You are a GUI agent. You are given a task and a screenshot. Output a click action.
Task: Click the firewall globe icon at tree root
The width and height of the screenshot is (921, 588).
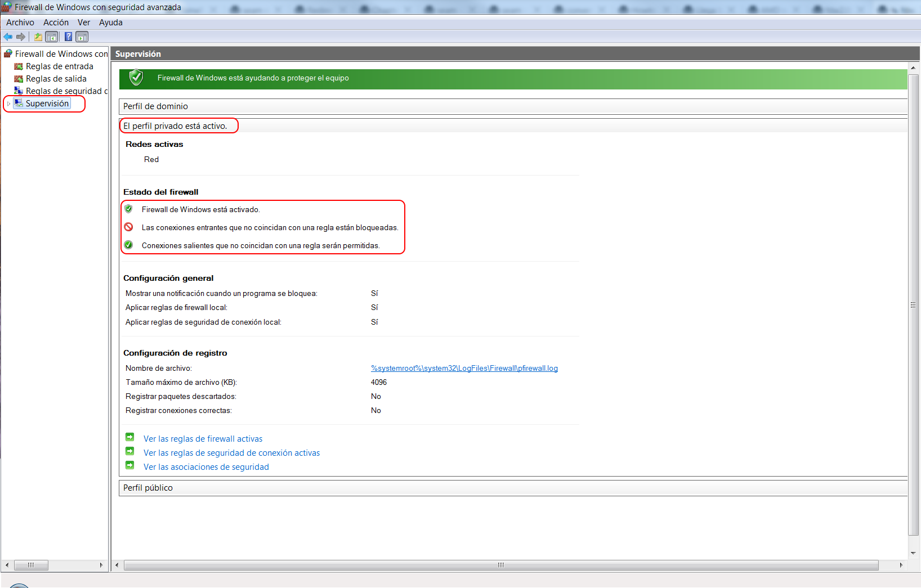(x=8, y=53)
